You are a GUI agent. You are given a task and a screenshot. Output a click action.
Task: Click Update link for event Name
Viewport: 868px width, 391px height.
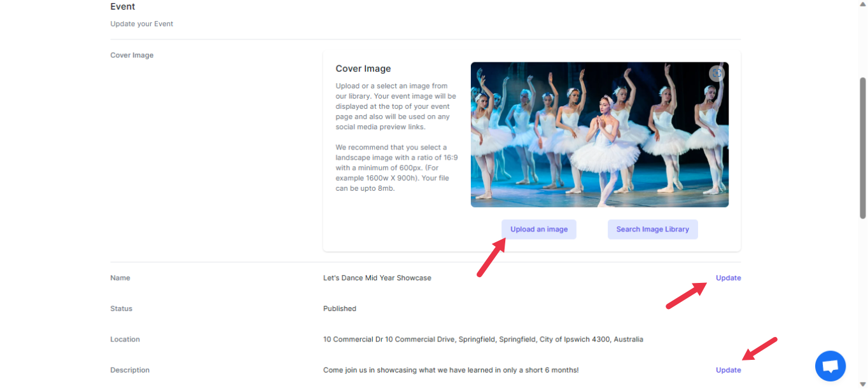(728, 278)
